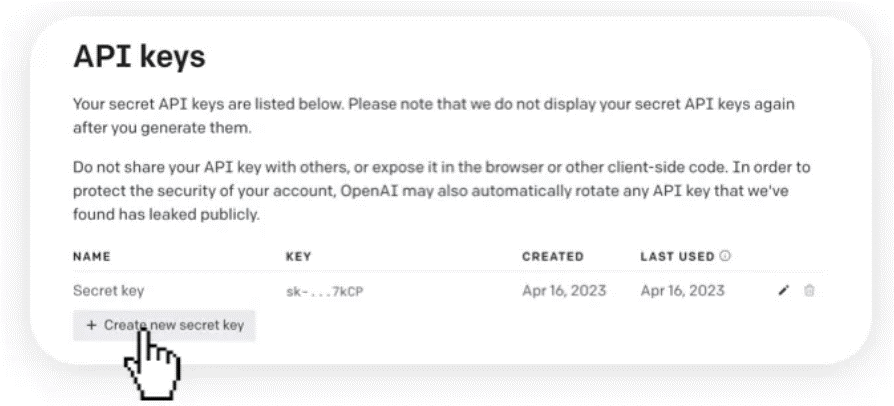Click the Apr 16, 2023 date under CREATED

pyautogui.click(x=564, y=291)
